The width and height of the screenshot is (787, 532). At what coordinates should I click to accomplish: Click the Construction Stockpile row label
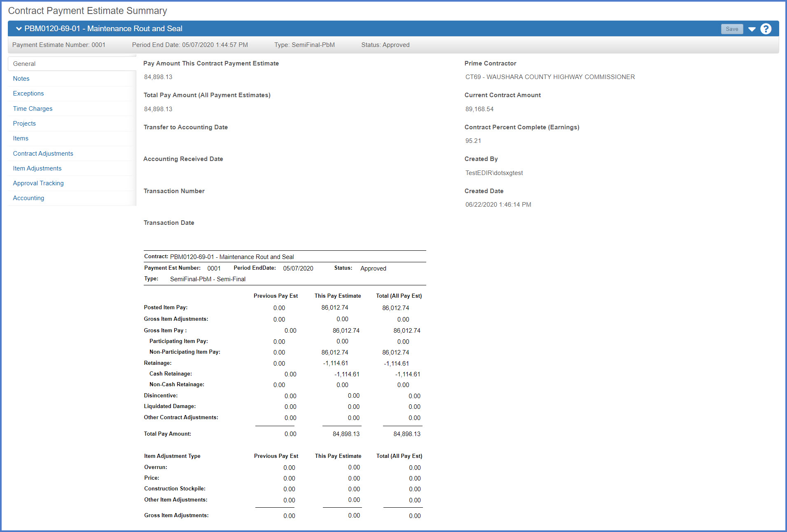175,489
